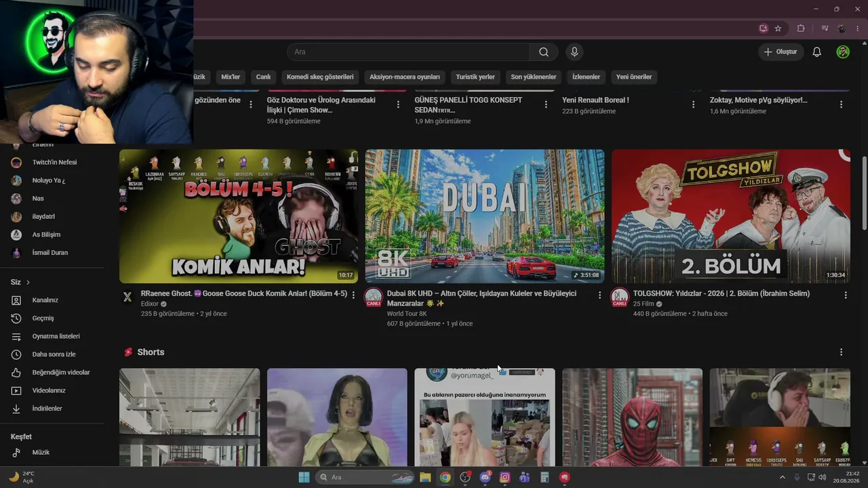Select the Yeni öneriler chip
Image resolution: width=868 pixels, height=488 pixels.
click(x=634, y=77)
